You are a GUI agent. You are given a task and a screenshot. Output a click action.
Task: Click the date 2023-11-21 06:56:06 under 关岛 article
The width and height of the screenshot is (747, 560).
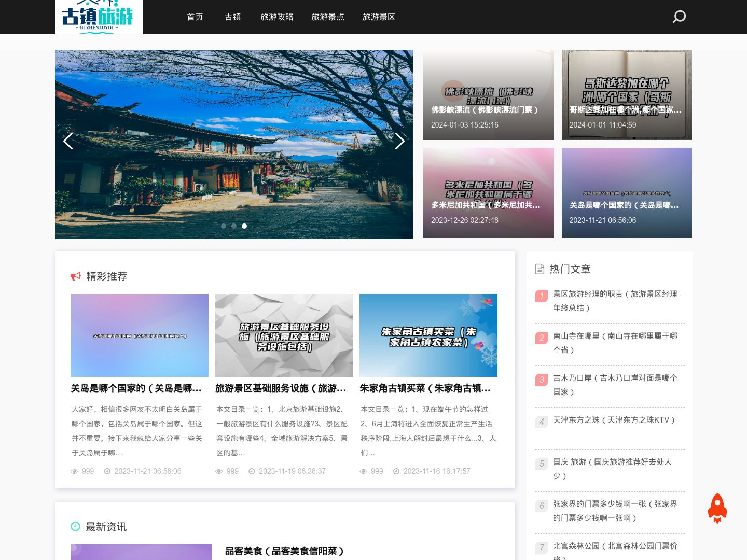point(148,471)
